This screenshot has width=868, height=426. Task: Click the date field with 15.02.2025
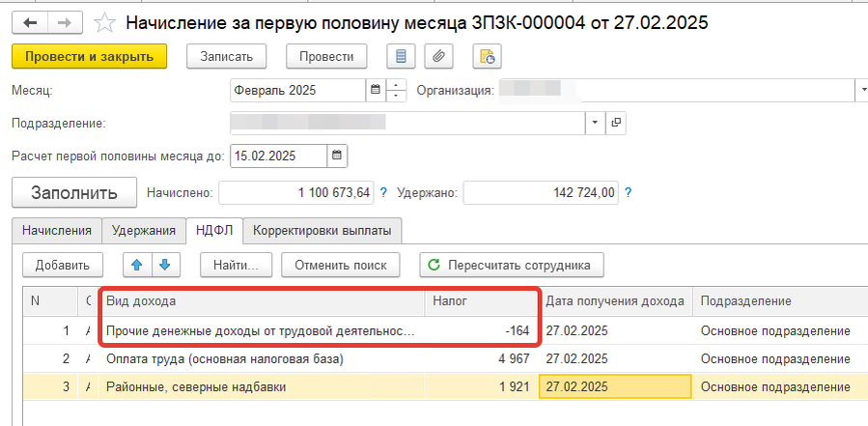coord(278,156)
